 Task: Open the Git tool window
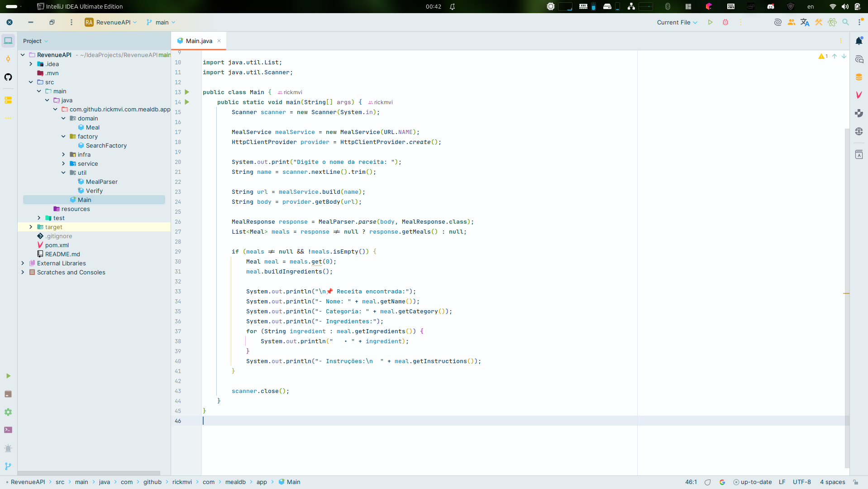pos(8,466)
